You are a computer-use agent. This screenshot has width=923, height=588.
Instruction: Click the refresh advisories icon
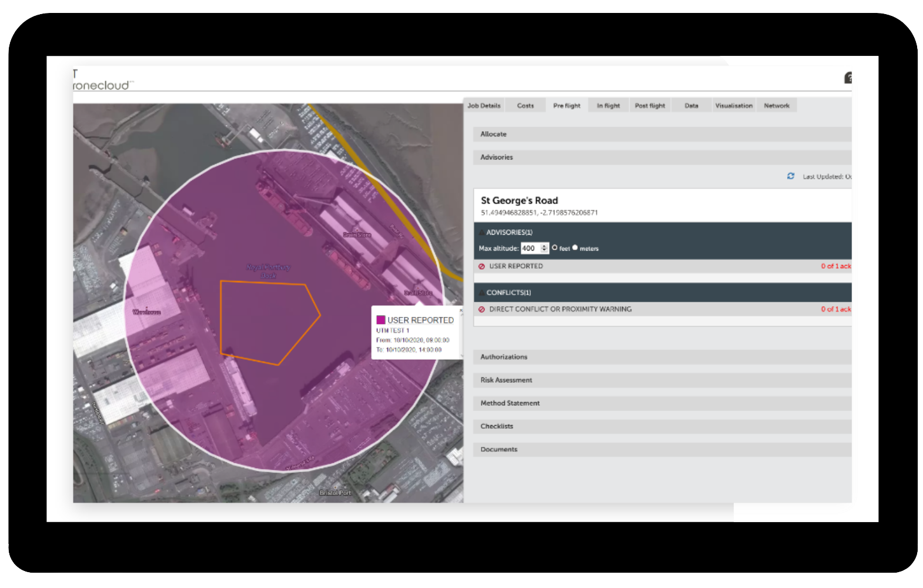coord(791,176)
